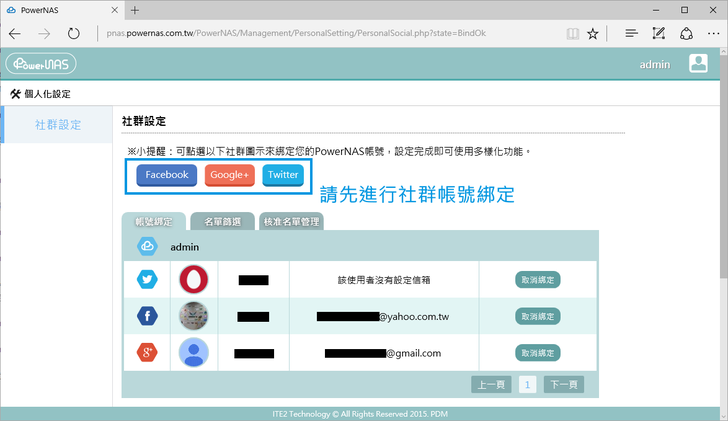Select 社群設定 in the left sidebar
Image resolution: width=728 pixels, height=421 pixels.
58,125
